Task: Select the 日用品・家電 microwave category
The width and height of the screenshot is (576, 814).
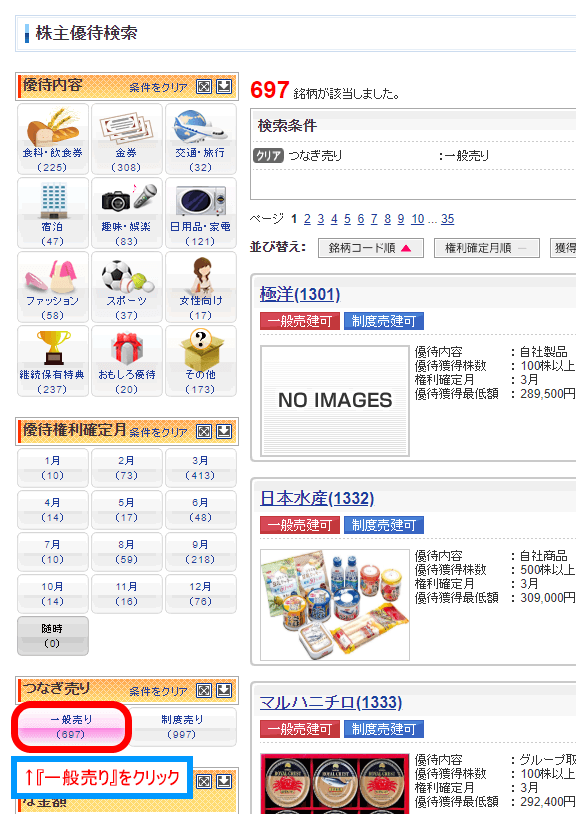Action: [x=200, y=213]
